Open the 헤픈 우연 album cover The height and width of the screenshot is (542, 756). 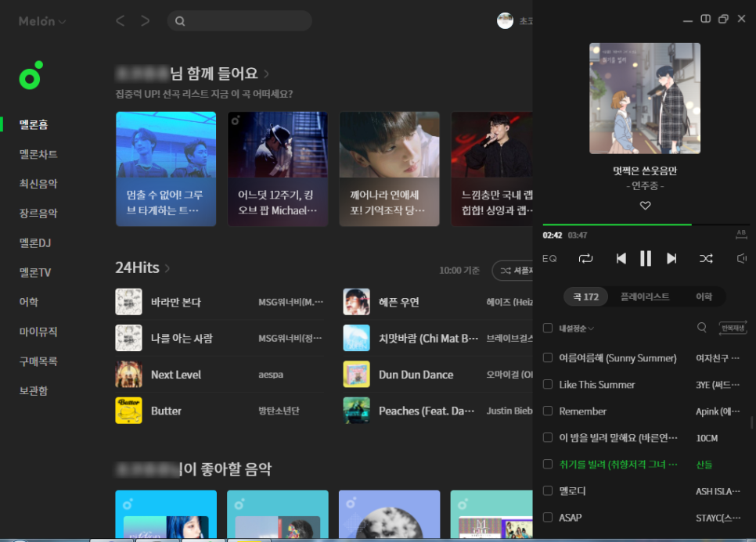[356, 302]
